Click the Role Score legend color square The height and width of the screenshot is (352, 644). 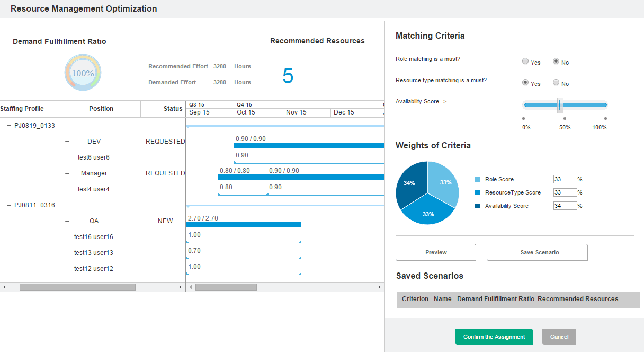pyautogui.click(x=477, y=180)
